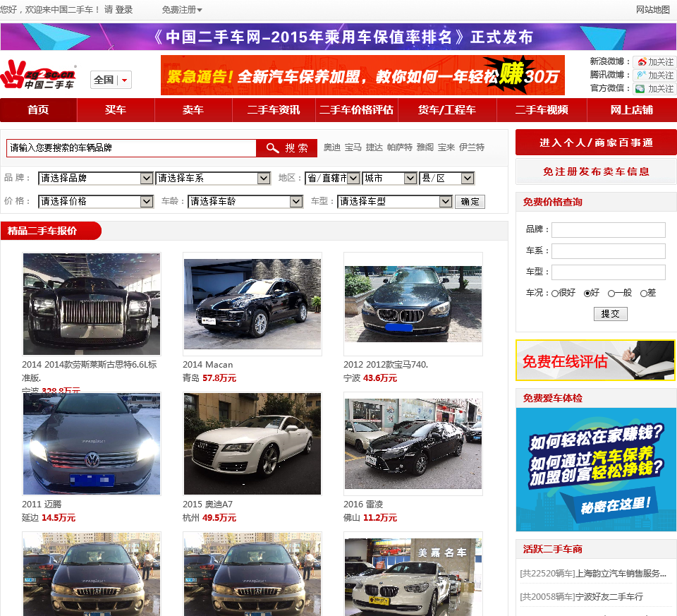Open the 全国 region selector
The width and height of the screenshot is (677, 616).
tap(111, 80)
